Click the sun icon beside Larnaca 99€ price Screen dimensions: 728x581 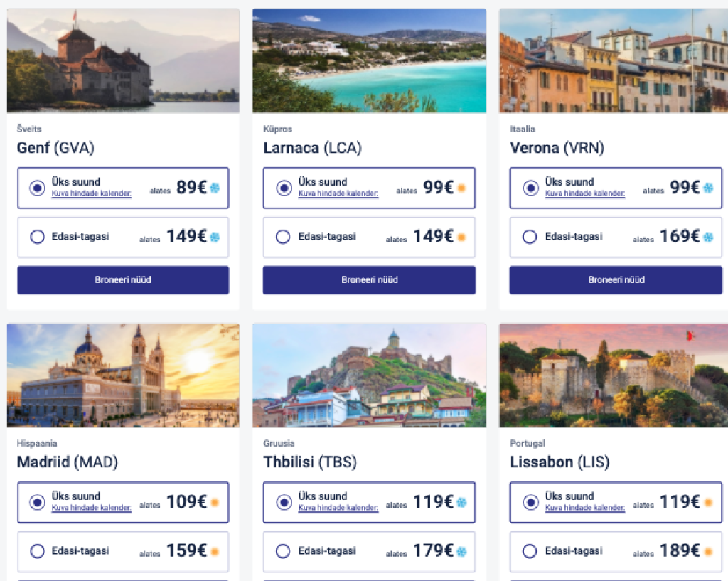click(x=461, y=188)
